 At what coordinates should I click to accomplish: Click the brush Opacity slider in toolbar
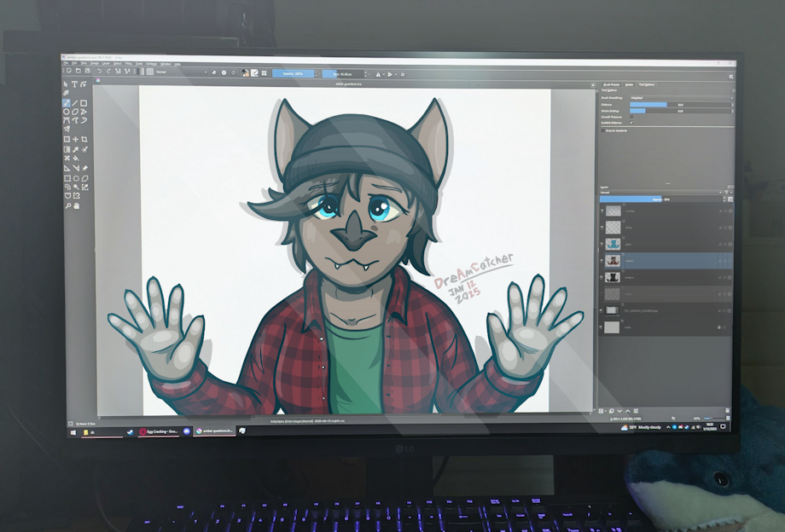(x=294, y=74)
